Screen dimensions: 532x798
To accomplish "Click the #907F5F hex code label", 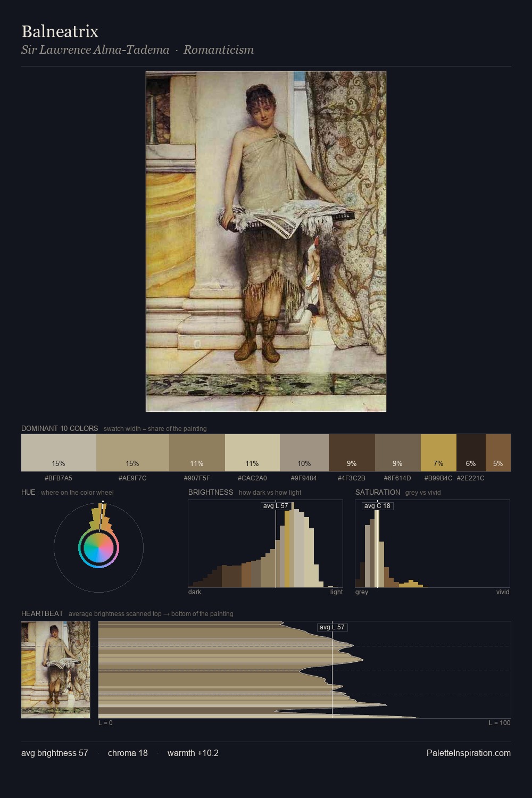I will (197, 478).
